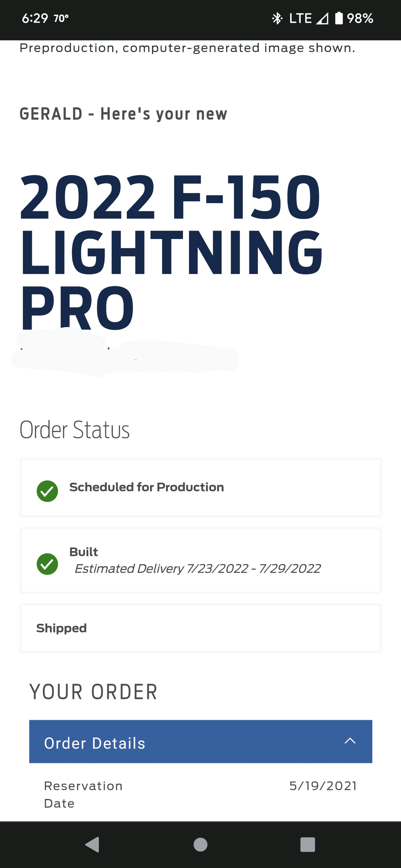
Task: Tap the Estimated Delivery date range text
Action: 197,569
